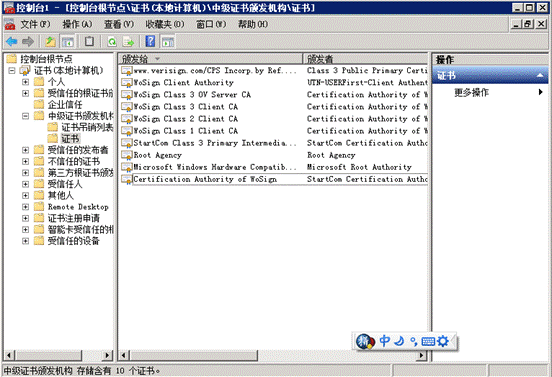
Task: Expand the 个人 folder node
Action: click(25, 82)
